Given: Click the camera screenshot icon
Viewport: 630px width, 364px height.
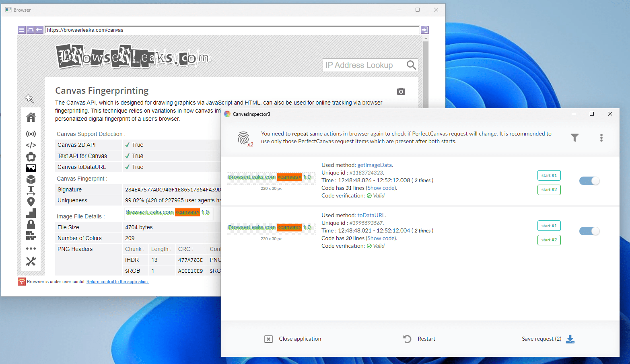Looking at the screenshot, I should pyautogui.click(x=401, y=92).
